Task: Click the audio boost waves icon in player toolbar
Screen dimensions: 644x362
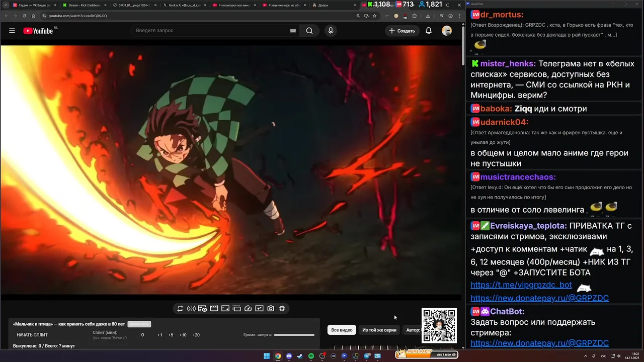Action: [x=191, y=309]
